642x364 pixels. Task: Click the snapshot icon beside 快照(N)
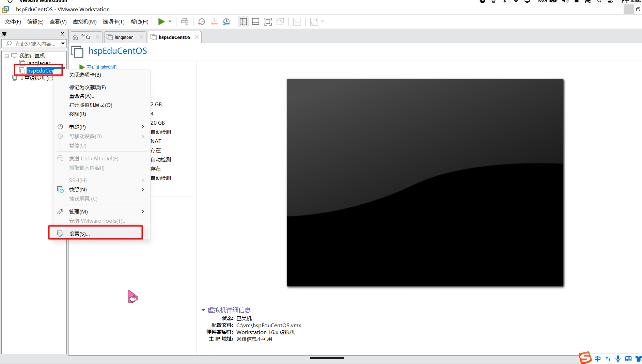[61, 189]
